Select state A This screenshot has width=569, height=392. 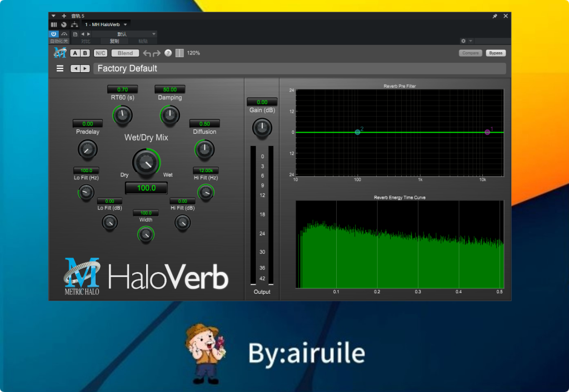point(75,53)
